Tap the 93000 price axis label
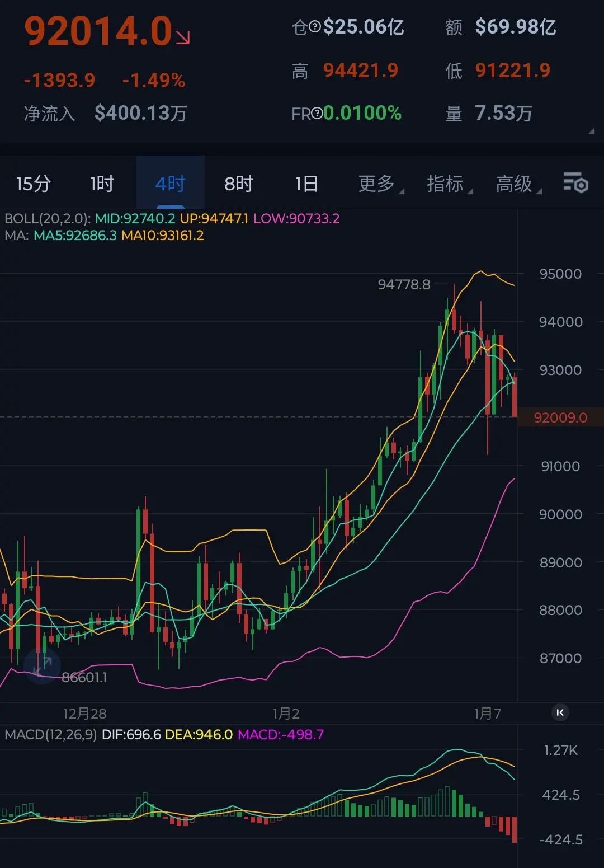The height and width of the screenshot is (868, 604). click(560, 370)
